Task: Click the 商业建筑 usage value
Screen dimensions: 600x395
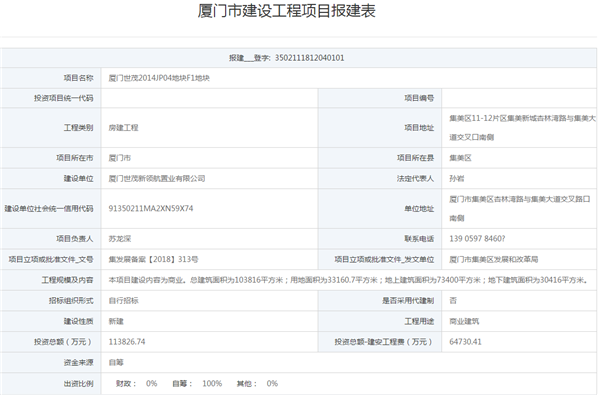Action: click(x=464, y=321)
